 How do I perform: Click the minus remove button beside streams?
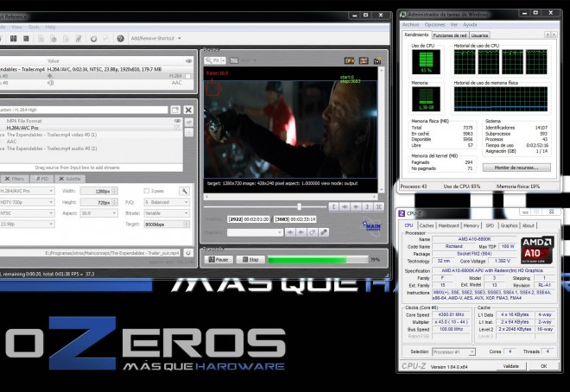(189, 133)
